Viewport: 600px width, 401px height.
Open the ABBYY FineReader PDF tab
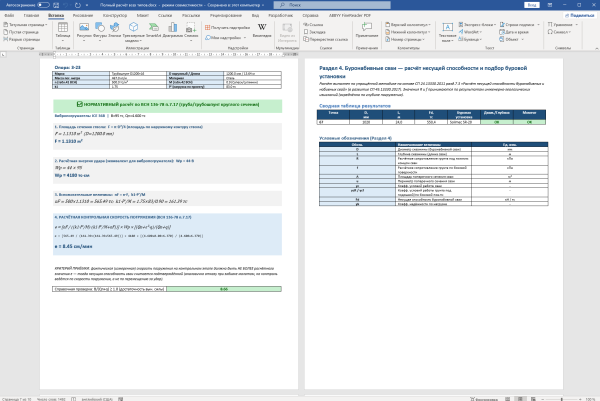[350, 15]
